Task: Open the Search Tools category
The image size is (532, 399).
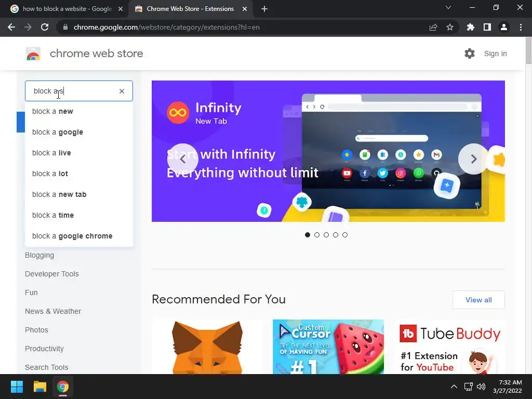Action: (x=46, y=367)
